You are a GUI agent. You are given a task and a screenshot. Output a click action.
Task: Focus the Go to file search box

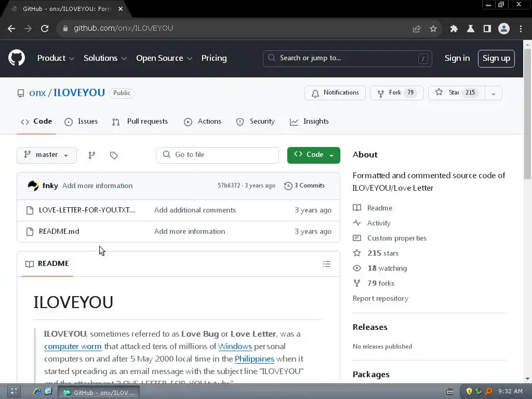click(217, 155)
